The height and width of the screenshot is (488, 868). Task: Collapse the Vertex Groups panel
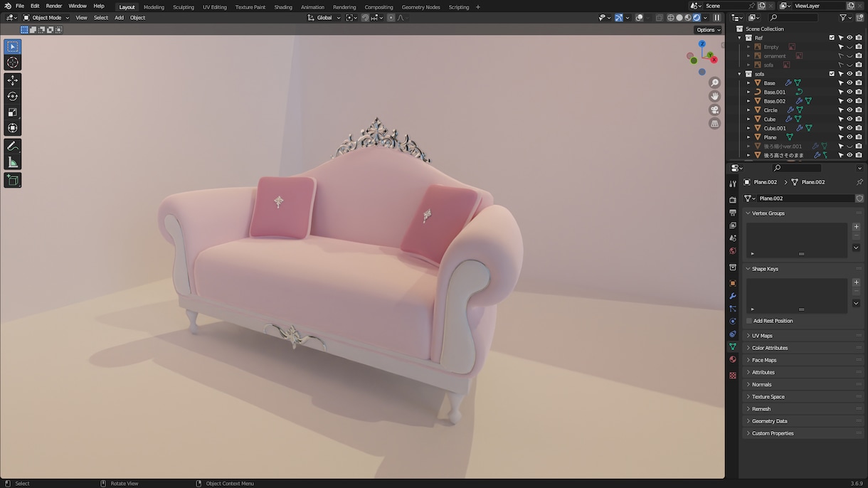click(x=803, y=213)
